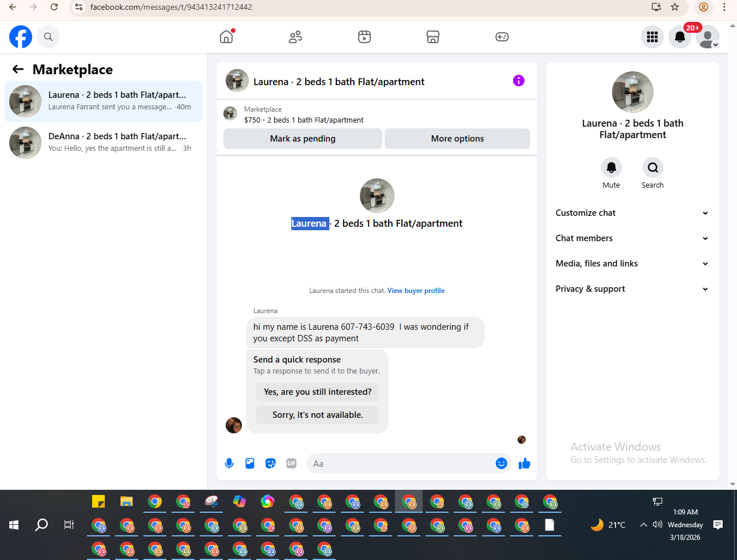Send quick response "Yes, are you still interested?"
The image size is (737, 560).
pyautogui.click(x=318, y=392)
